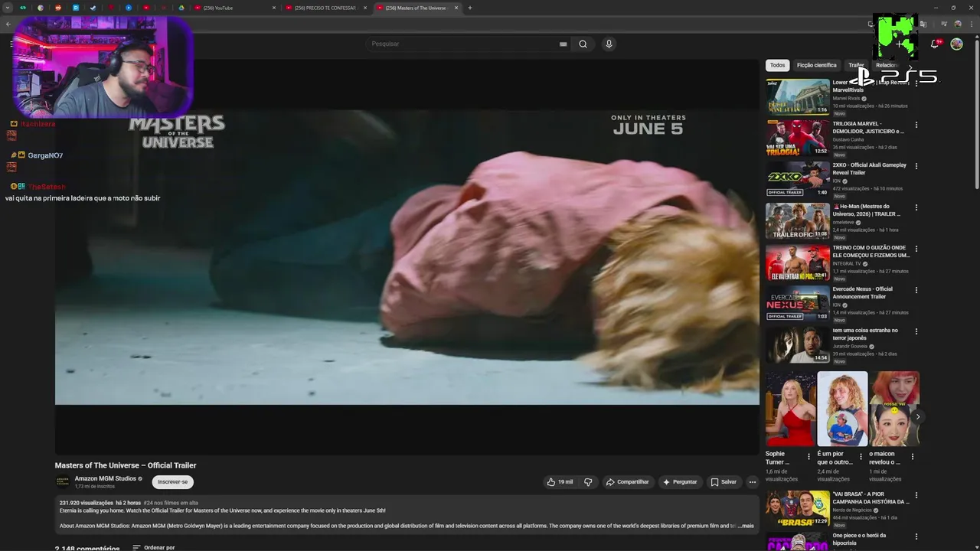Open 'o maicon revelou' short thumbnail
The height and width of the screenshot is (551, 980).
click(x=894, y=409)
